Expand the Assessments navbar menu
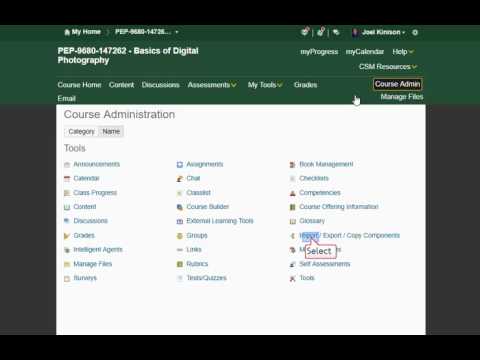 [x=212, y=85]
